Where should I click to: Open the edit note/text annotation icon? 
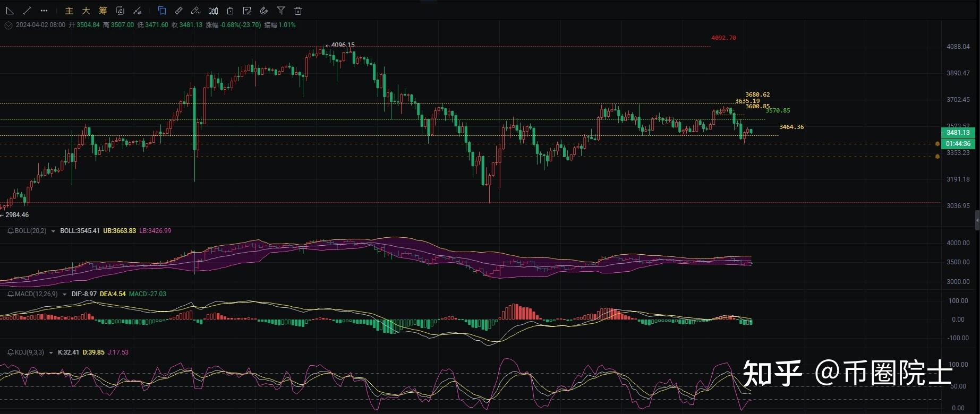(x=247, y=11)
